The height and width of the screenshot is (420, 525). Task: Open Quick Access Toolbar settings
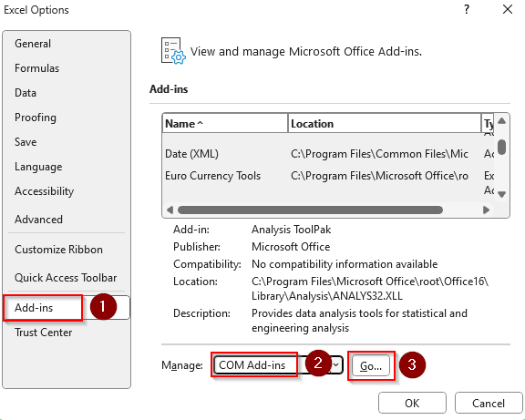pos(66,278)
